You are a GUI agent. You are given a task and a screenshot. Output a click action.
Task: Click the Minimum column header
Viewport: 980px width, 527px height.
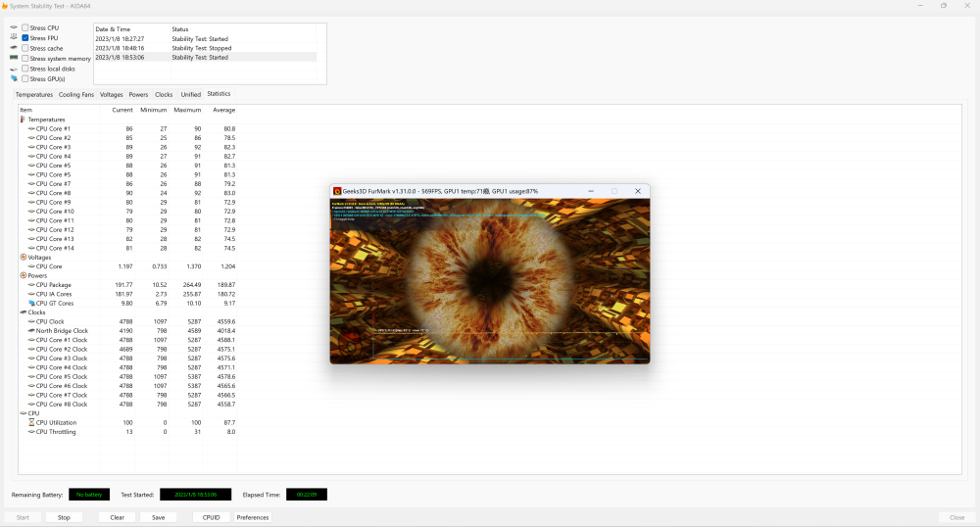pos(153,110)
